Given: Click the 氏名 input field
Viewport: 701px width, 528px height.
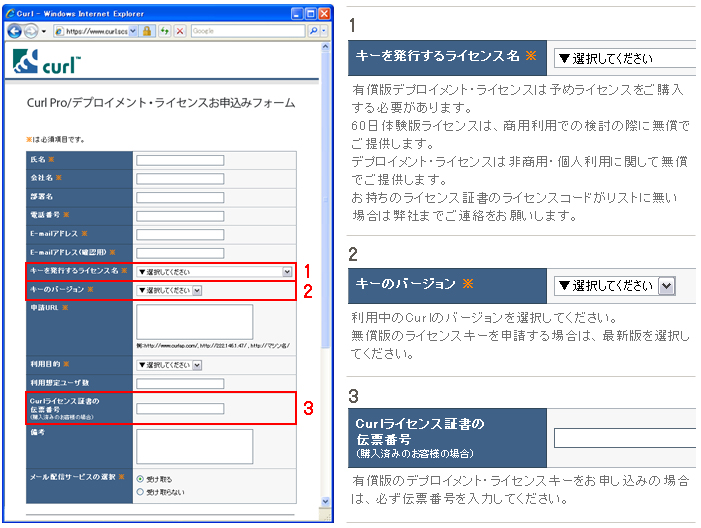Looking at the screenshot, I should pyautogui.click(x=180, y=161).
